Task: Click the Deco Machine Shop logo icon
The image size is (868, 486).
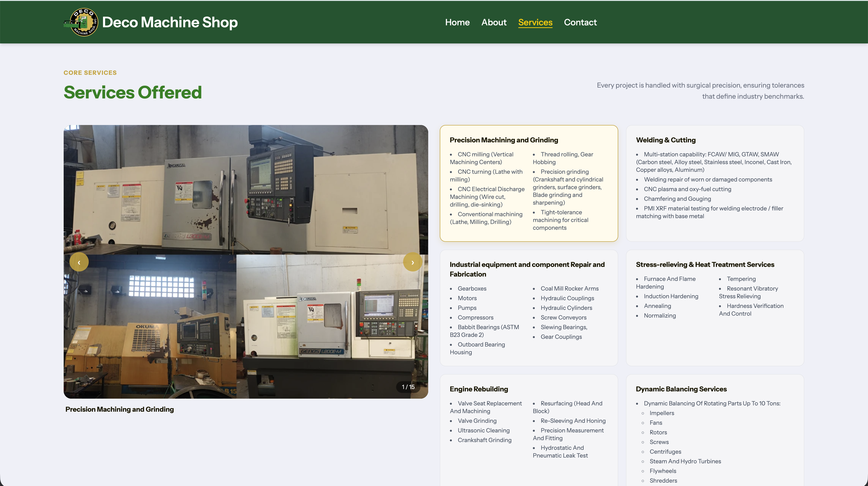Action: pos(81,22)
